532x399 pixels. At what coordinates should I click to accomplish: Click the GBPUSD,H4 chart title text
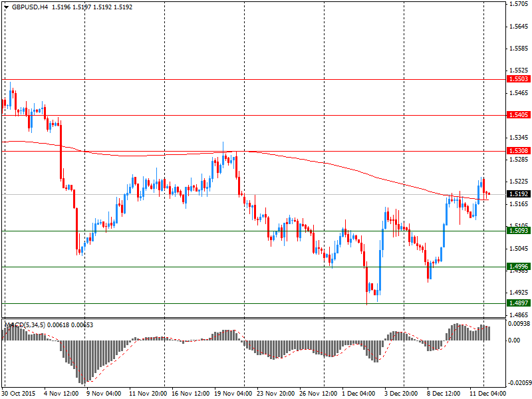point(30,7)
